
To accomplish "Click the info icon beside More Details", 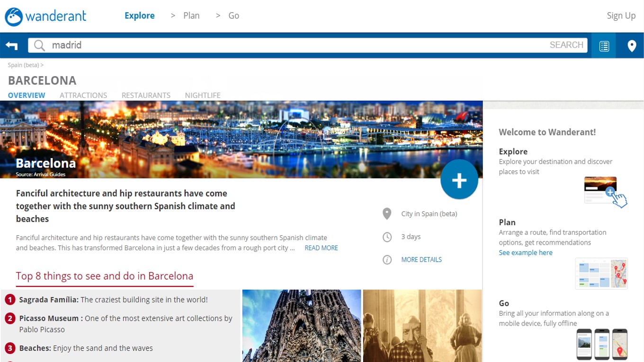I will 387,260.
